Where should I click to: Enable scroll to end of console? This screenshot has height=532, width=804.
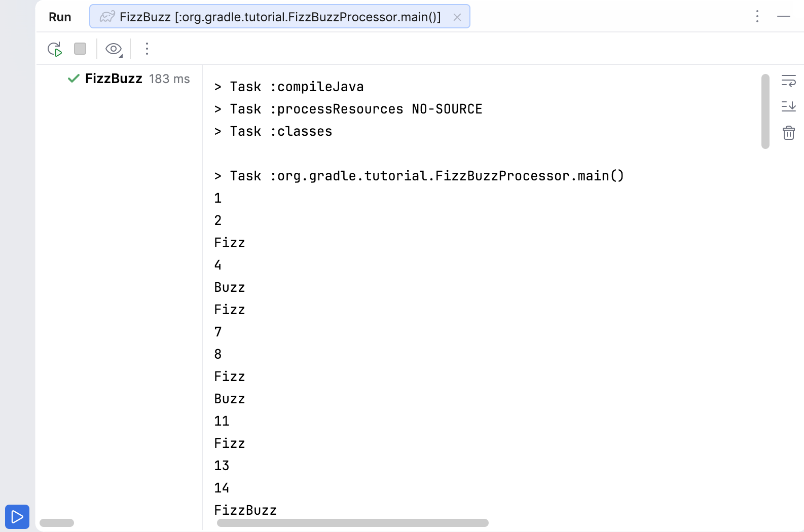789,106
